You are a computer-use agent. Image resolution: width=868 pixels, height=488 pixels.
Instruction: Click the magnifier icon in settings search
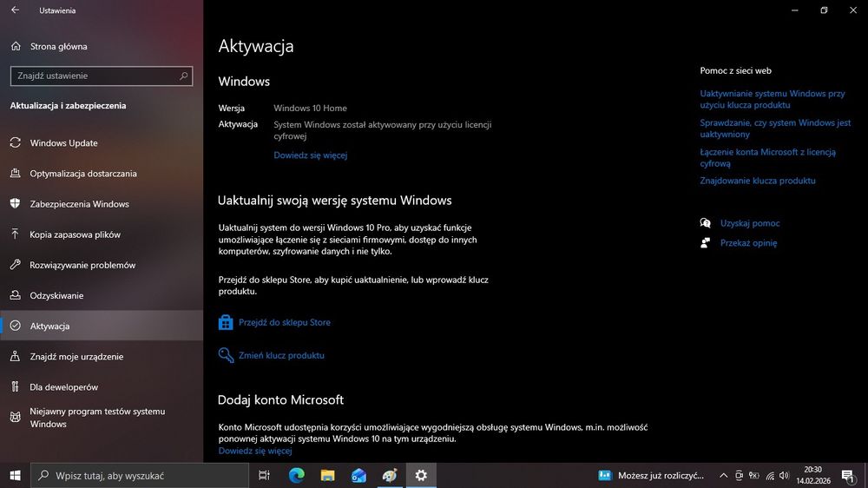click(x=184, y=76)
